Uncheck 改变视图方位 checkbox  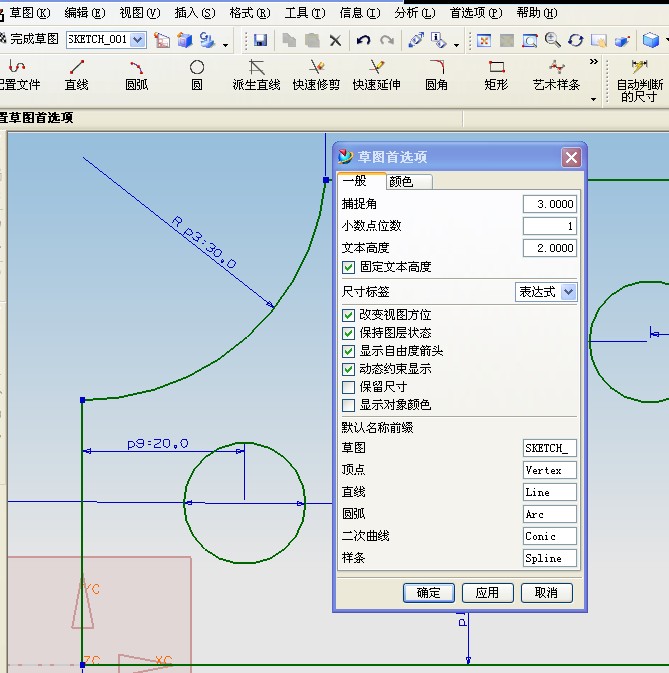pos(348,315)
